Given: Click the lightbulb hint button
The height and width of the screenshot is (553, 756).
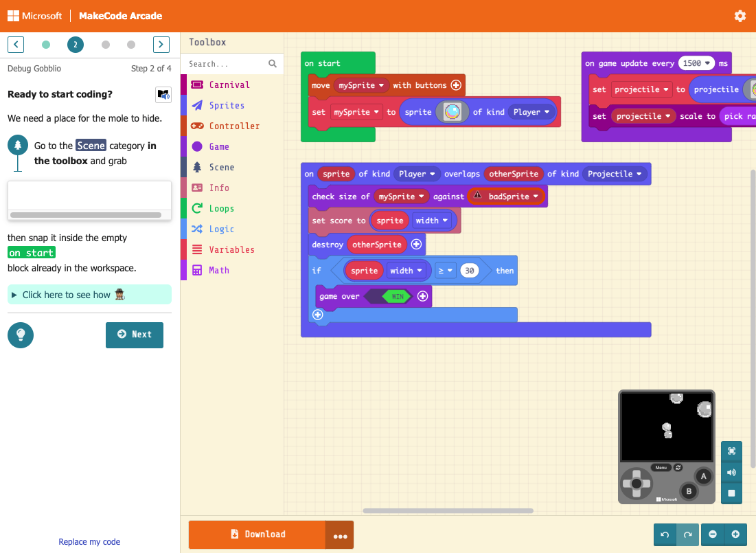Looking at the screenshot, I should (x=21, y=335).
